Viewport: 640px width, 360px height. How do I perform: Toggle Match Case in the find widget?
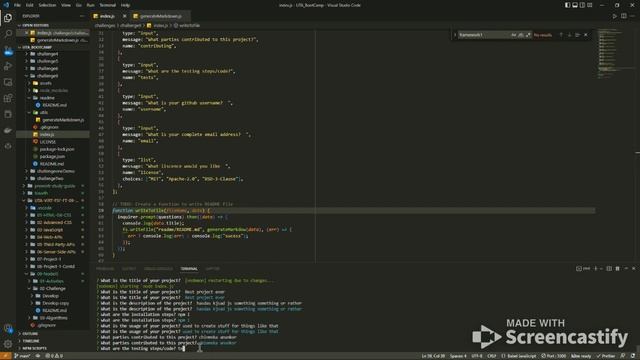[x=513, y=35]
